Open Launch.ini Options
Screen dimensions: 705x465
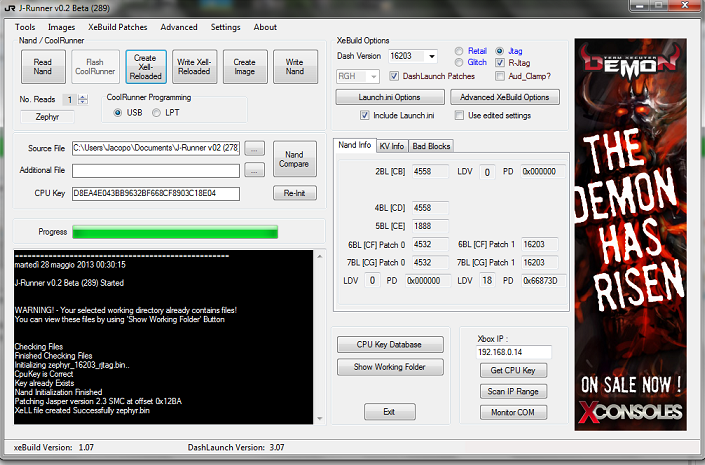point(389,97)
